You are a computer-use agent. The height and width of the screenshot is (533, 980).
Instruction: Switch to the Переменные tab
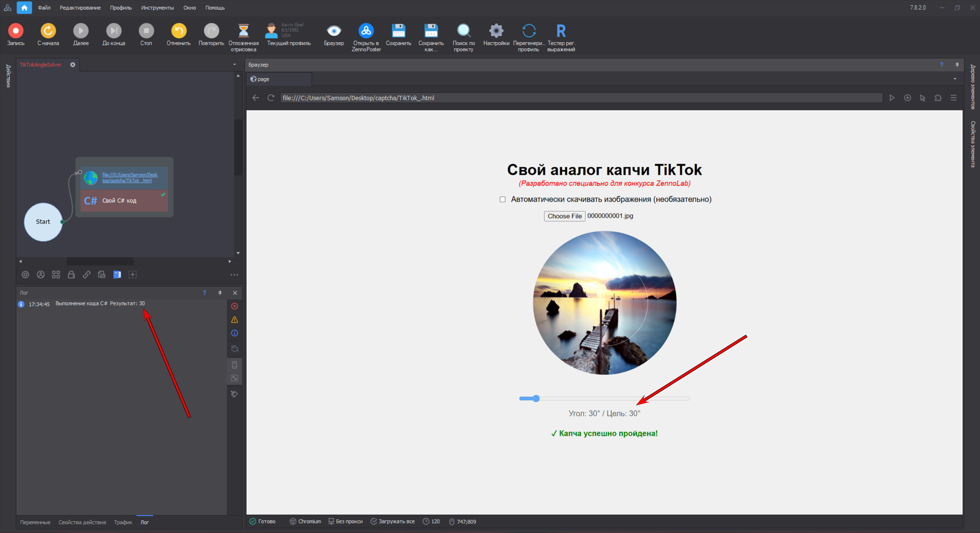tap(35, 522)
